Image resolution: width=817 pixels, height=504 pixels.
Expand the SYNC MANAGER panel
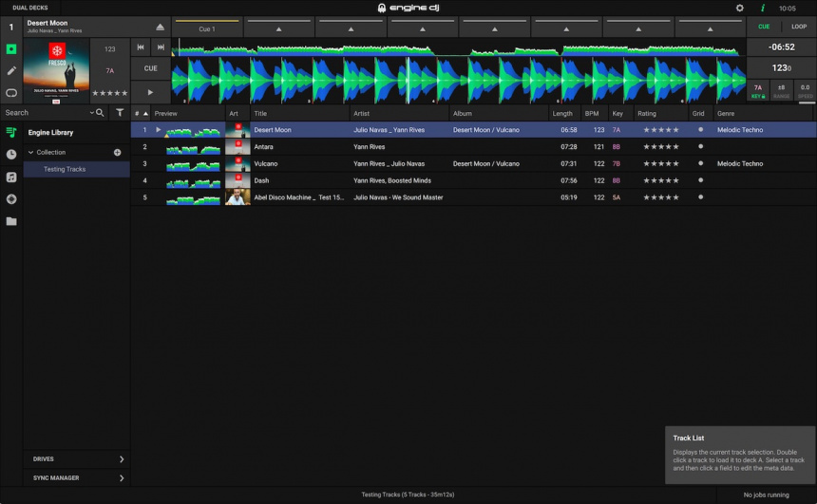(x=77, y=478)
